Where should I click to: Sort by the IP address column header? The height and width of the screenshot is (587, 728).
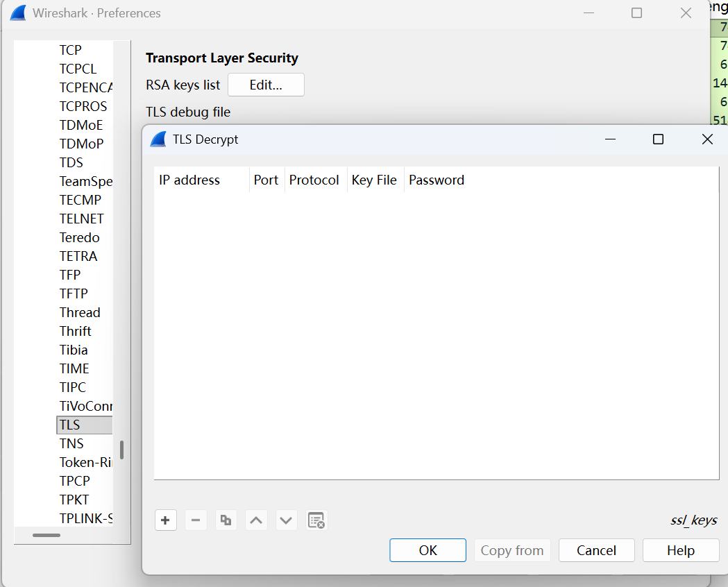tap(189, 180)
